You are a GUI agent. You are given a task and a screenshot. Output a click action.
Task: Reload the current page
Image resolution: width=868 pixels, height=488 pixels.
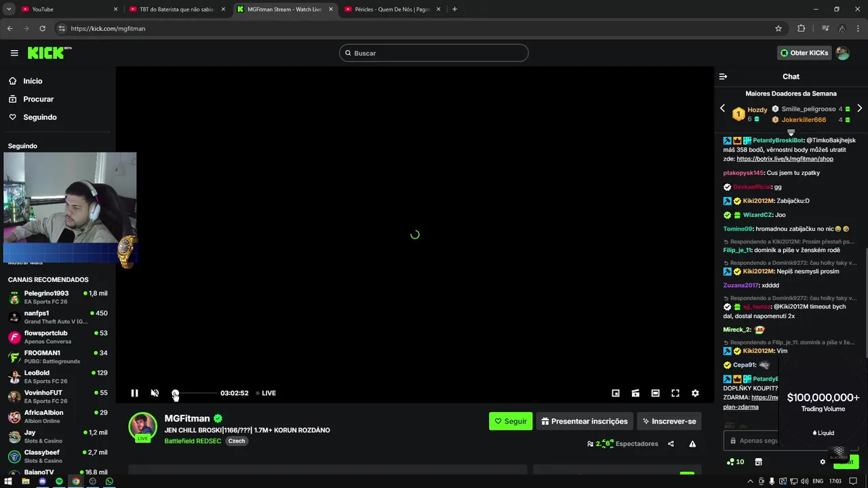pos(42,28)
